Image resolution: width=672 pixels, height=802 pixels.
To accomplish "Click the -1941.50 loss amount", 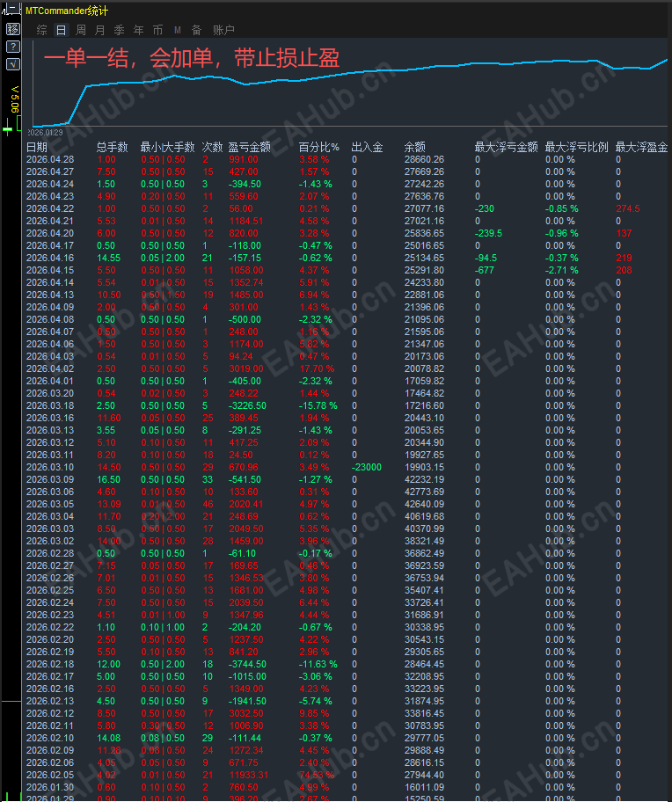I will (x=247, y=701).
